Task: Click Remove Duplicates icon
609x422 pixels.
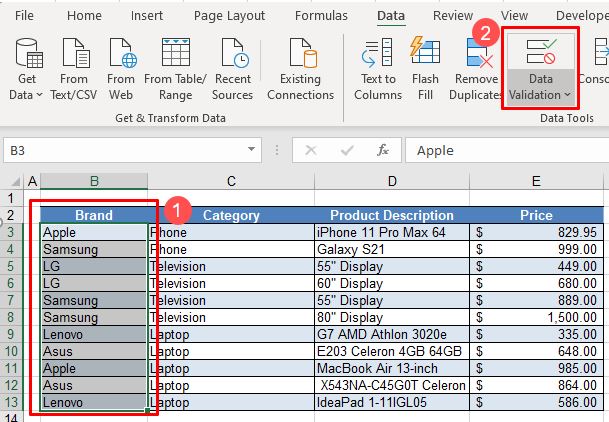Action: coord(475,68)
